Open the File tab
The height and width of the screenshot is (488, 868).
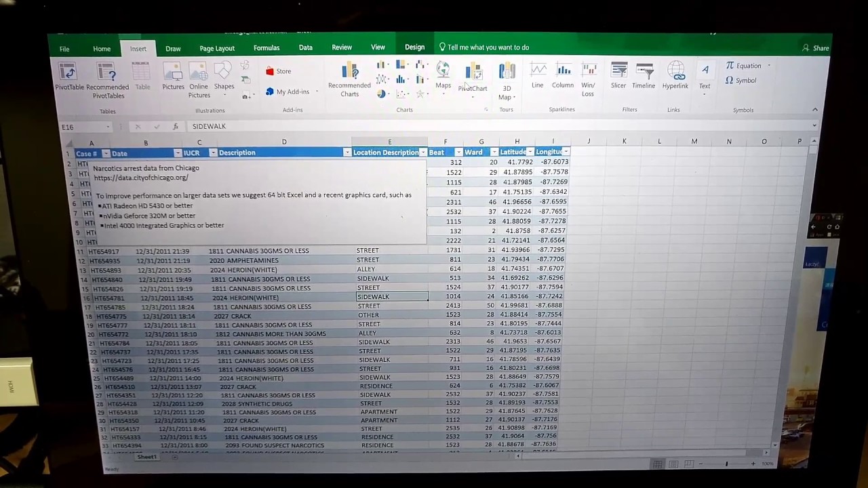(x=64, y=49)
